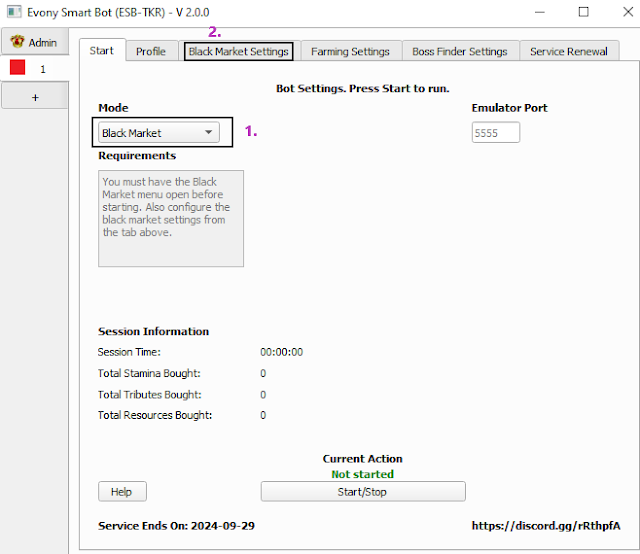
Task: Click the Session Time value 00:00:00
Action: (282, 352)
